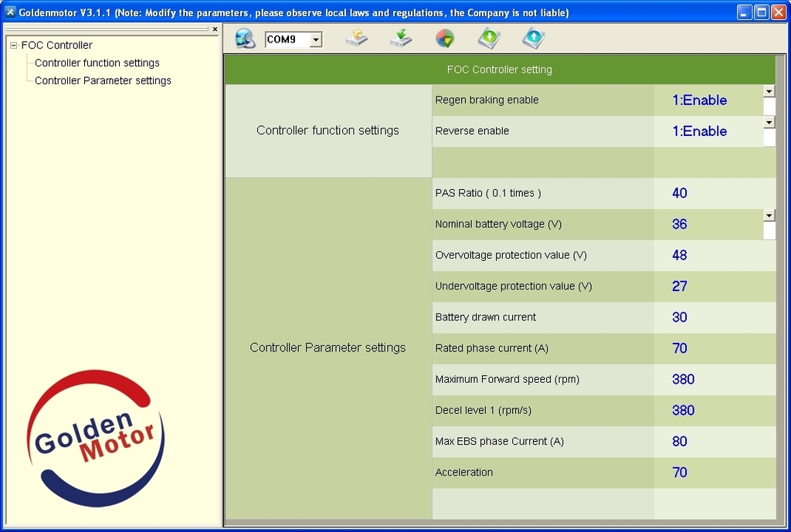The image size is (791, 532).
Task: Open Regen braking enable dropdown arrow
Action: tap(769, 91)
